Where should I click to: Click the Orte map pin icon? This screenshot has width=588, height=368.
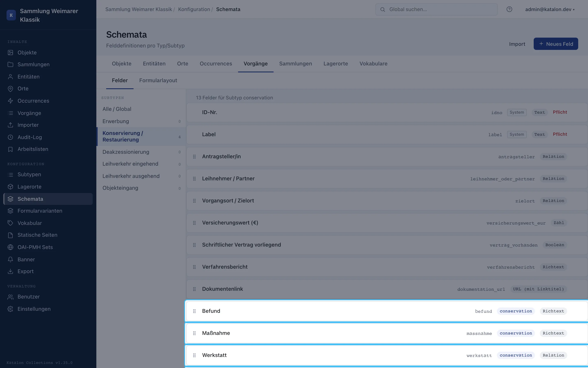[10, 89]
